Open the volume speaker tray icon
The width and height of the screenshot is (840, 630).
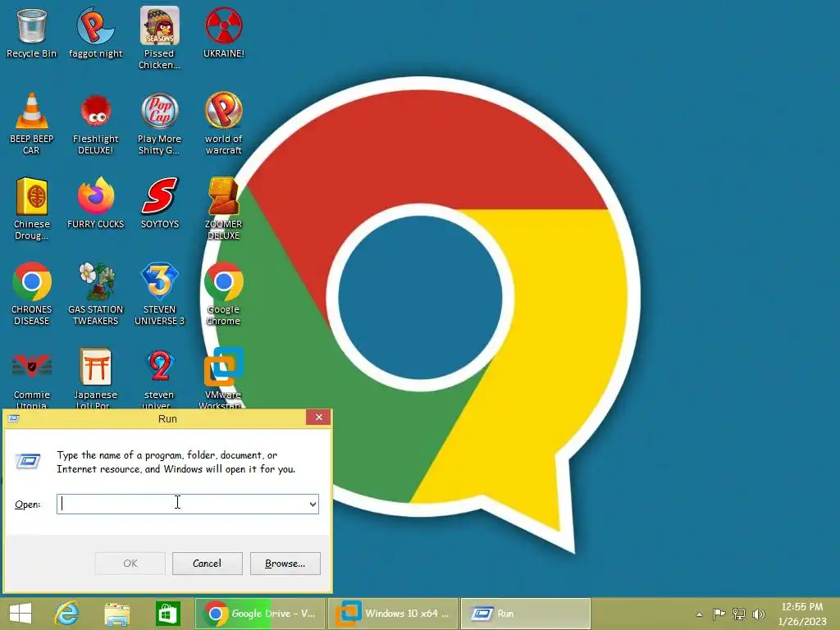coord(759,614)
